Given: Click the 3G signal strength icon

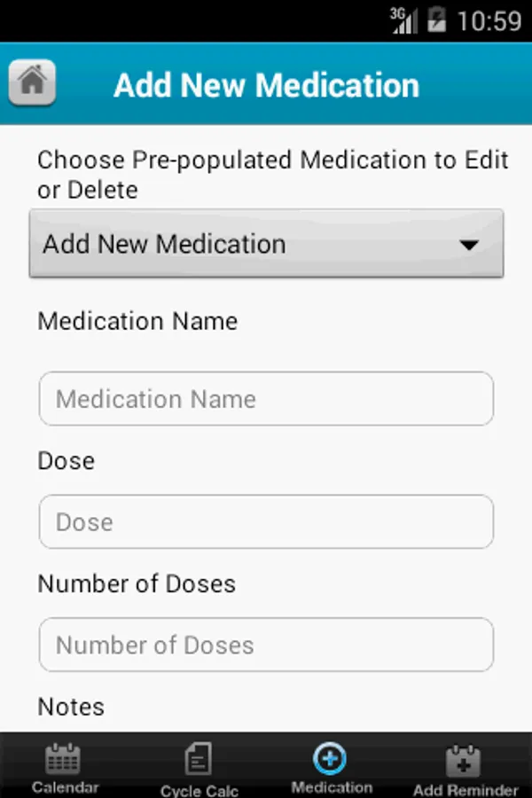Looking at the screenshot, I should pos(403,20).
